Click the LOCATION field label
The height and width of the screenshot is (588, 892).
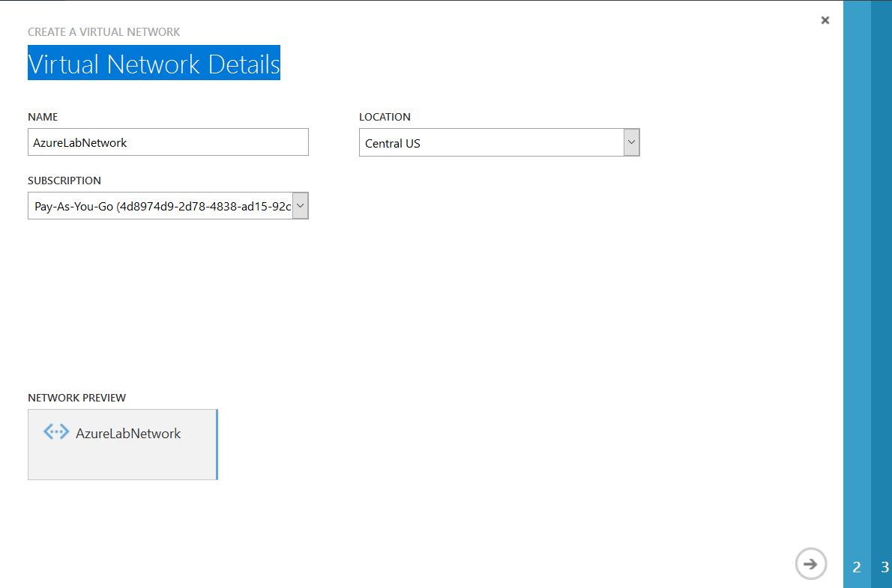[385, 117]
